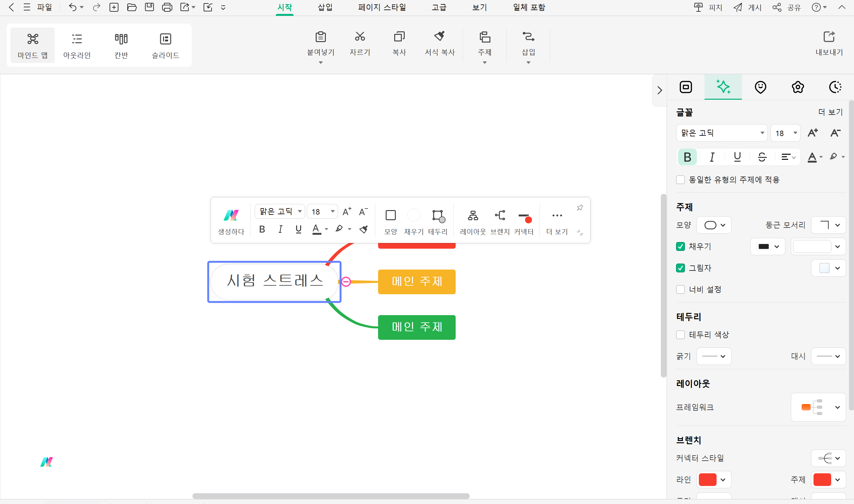
Task: Select the 아웃라인 view mode
Action: point(76,45)
